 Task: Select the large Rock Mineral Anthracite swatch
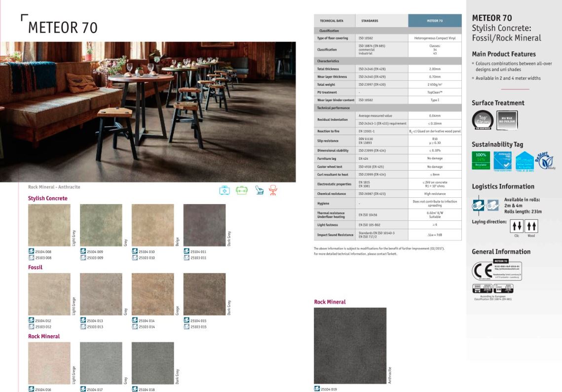tap(350, 346)
